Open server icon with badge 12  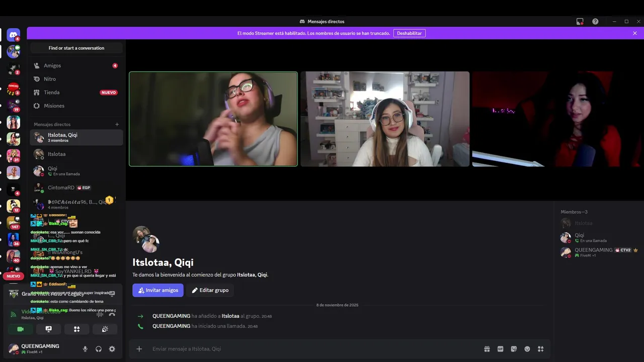(14, 206)
